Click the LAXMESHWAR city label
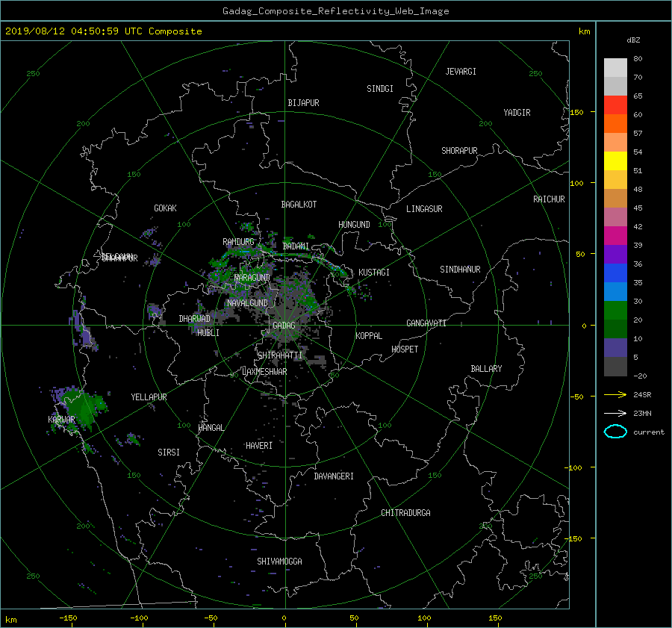Viewport: 672px width, 628px height. tap(264, 372)
